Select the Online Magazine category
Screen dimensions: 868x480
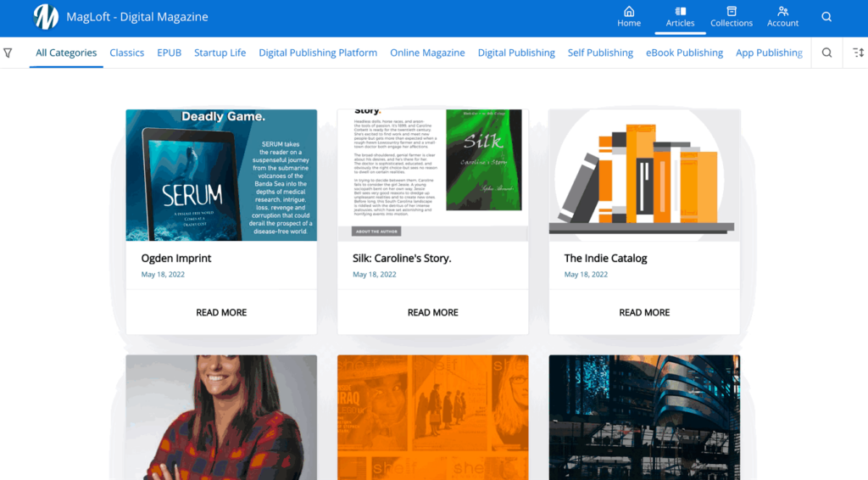(x=427, y=53)
